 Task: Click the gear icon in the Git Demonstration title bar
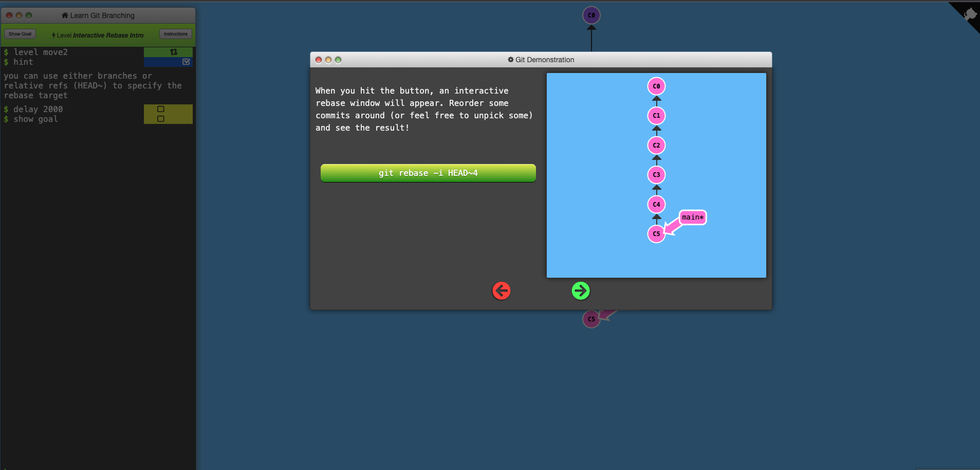[x=509, y=60]
